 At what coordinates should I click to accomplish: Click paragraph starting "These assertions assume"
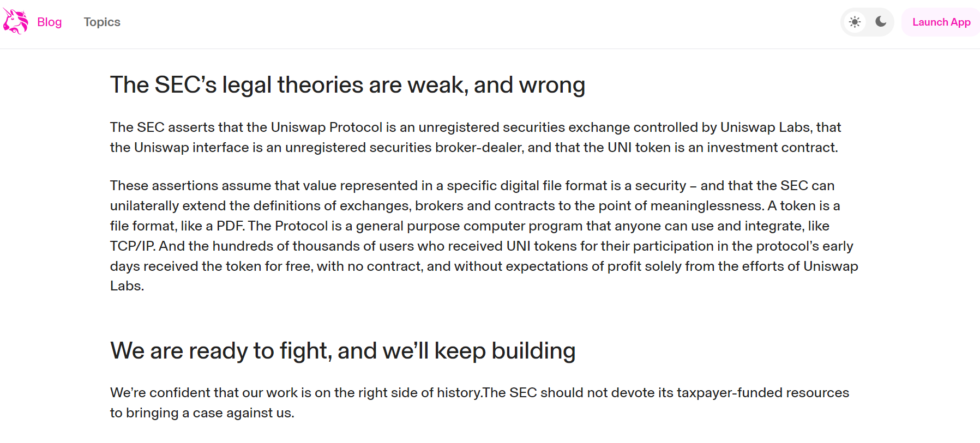[x=483, y=235]
